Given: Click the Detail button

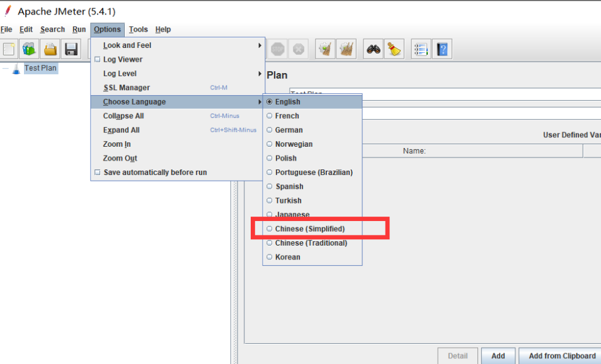Looking at the screenshot, I should click(457, 356).
